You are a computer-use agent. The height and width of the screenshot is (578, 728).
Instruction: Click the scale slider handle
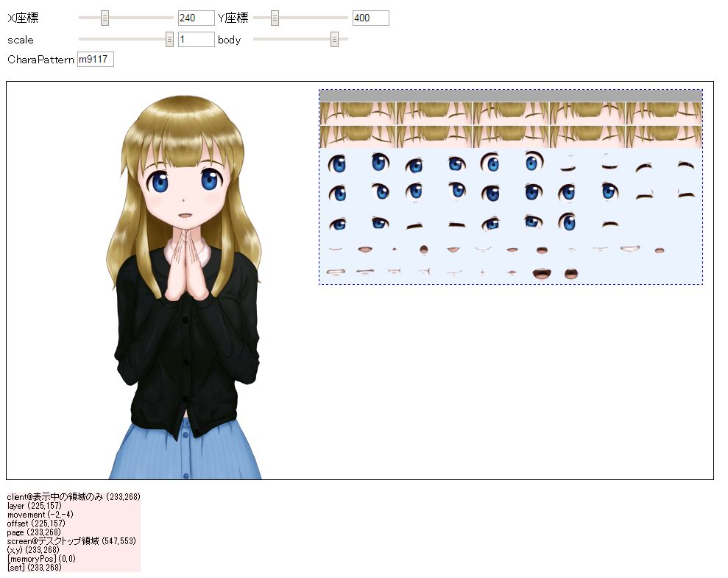(x=169, y=40)
